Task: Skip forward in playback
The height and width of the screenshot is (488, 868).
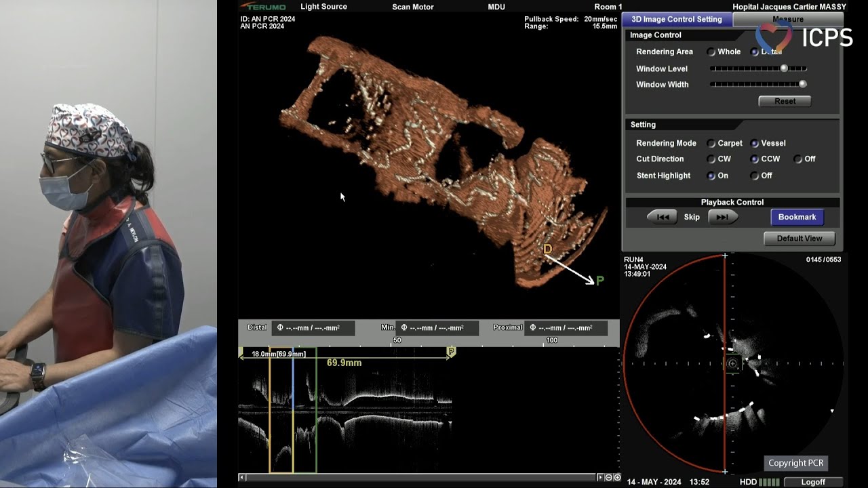Action: 723,217
